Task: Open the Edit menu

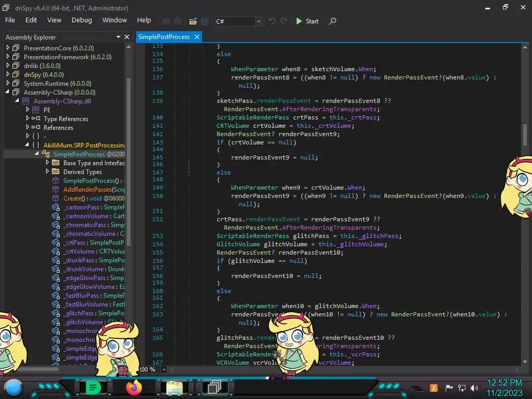Action: tap(31, 20)
